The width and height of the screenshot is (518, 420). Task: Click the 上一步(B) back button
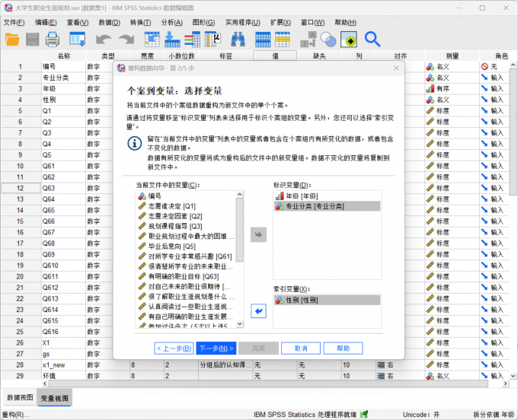pos(174,348)
